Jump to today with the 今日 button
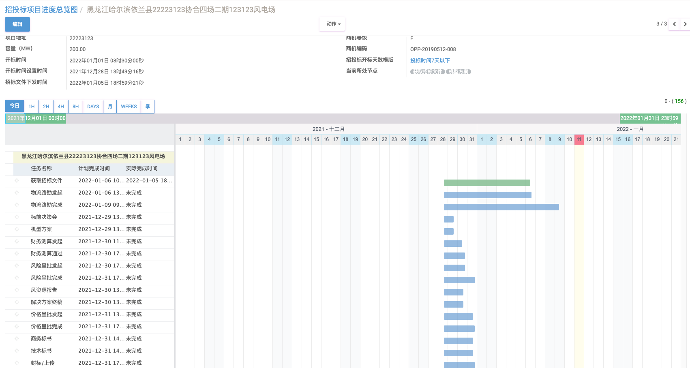Viewport: 690px width, 368px height. pyautogui.click(x=15, y=106)
